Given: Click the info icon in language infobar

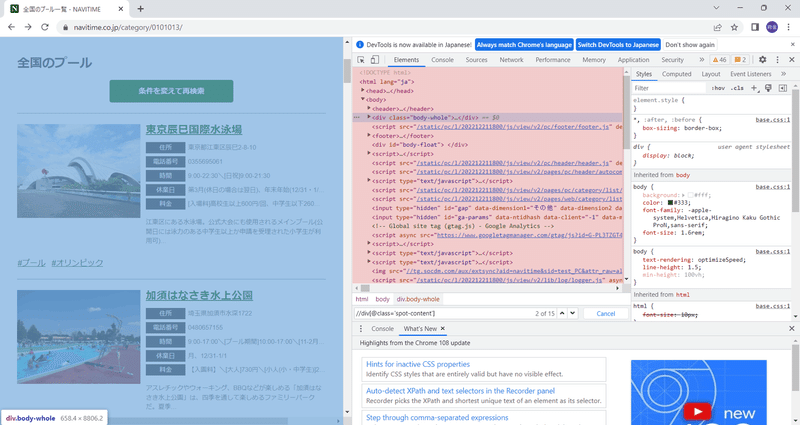Looking at the screenshot, I should [x=360, y=45].
